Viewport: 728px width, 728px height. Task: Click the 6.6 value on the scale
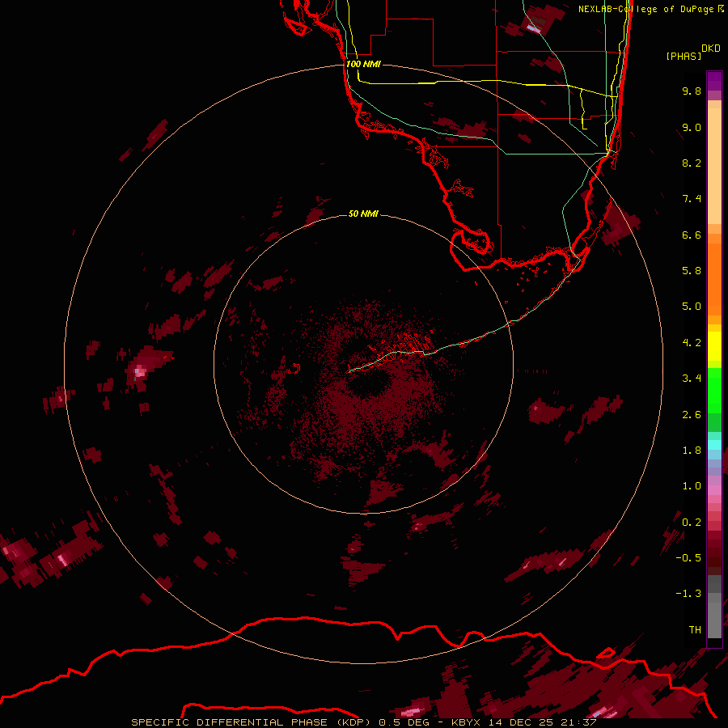692,235
